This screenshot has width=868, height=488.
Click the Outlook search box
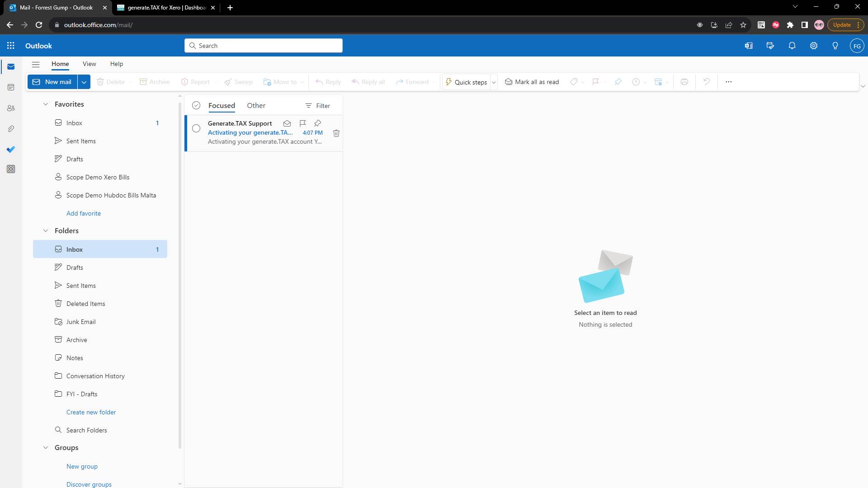click(264, 46)
